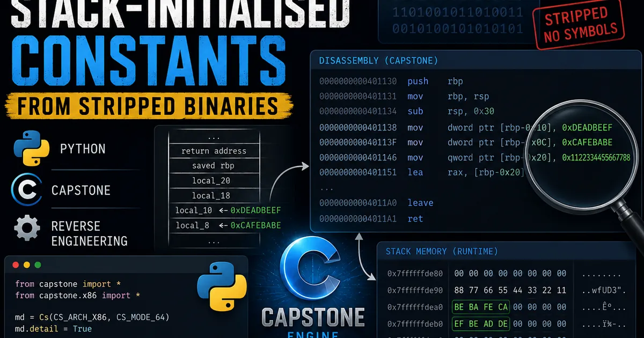Click operand 'rsp, 0x30' in disassembly
This screenshot has height=338, width=644.
point(471,112)
